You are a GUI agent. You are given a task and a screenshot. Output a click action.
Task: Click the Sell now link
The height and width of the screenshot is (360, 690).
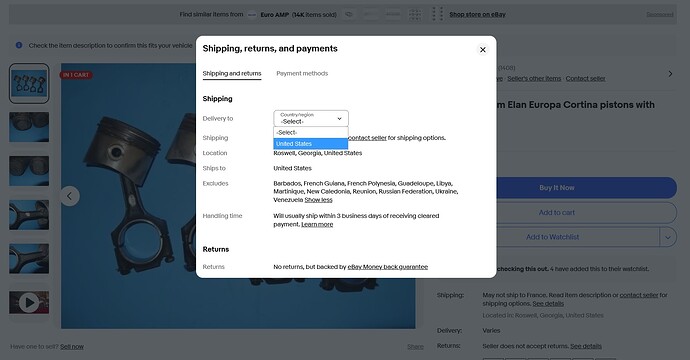coord(72,347)
